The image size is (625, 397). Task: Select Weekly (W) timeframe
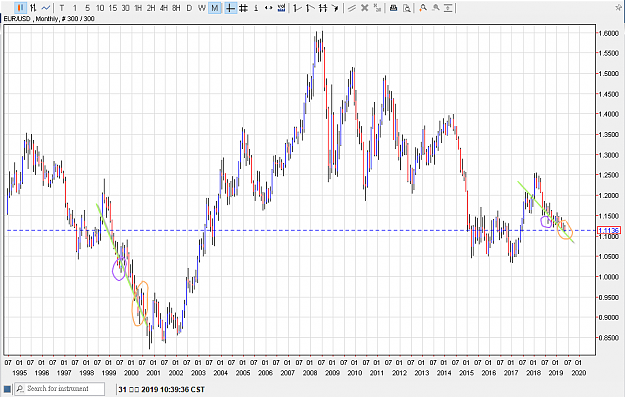(x=202, y=8)
